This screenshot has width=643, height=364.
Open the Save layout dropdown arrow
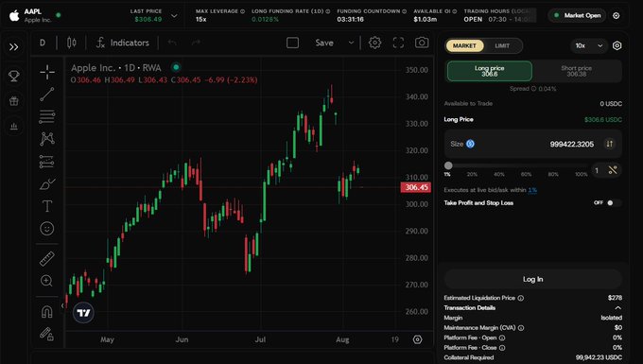pos(351,43)
